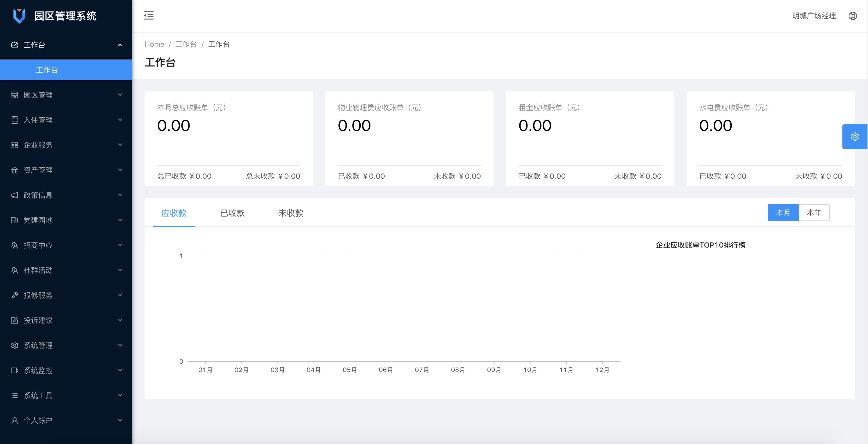Click the Home breadcrumb link

click(x=154, y=44)
